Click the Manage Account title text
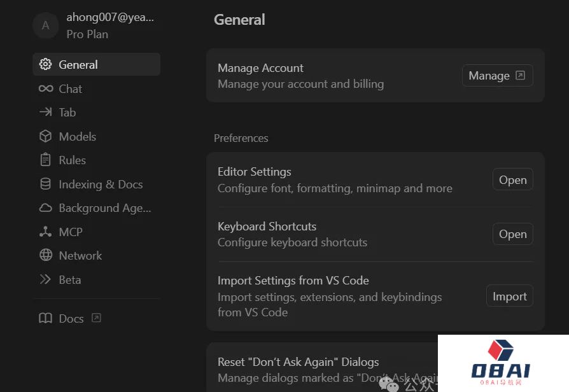569x392 pixels. [x=260, y=68]
